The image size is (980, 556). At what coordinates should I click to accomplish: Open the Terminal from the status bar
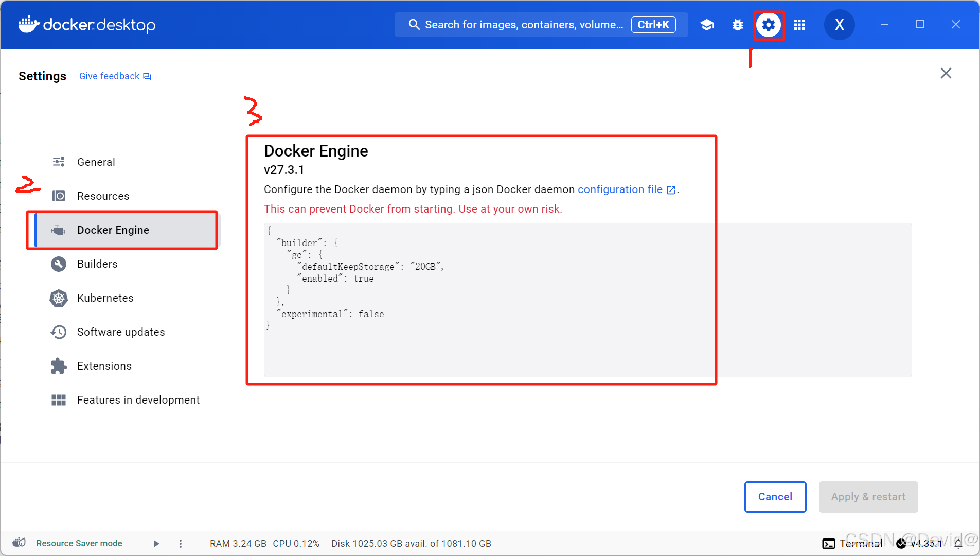coord(852,544)
